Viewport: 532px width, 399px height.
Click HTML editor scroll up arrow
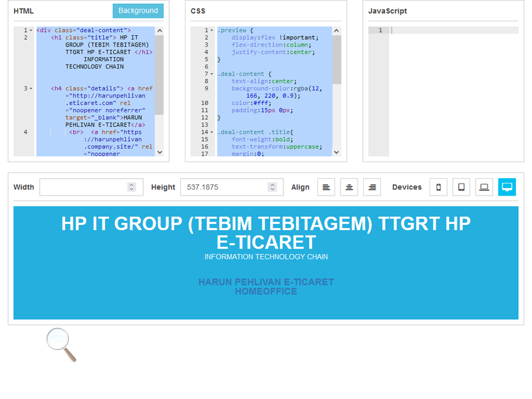coord(160,31)
